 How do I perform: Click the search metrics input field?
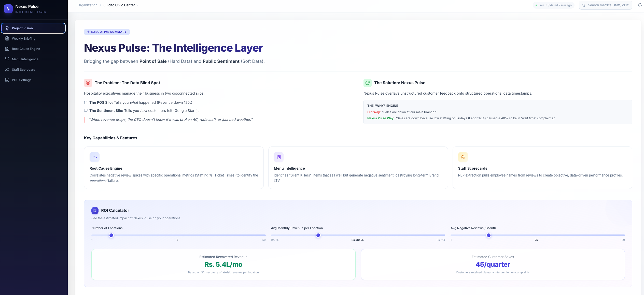tap(606, 5)
